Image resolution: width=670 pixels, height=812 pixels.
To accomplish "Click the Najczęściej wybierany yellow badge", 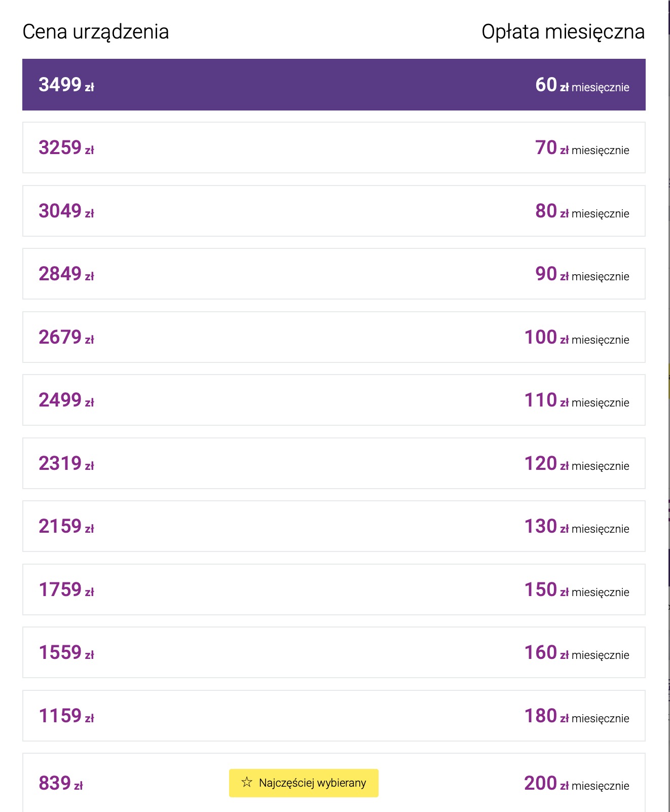I will point(304,783).
